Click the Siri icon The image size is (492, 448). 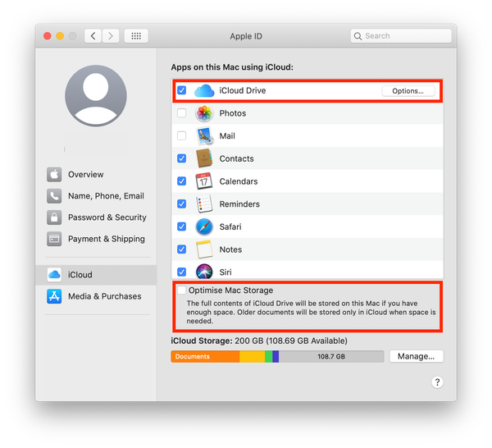(204, 272)
